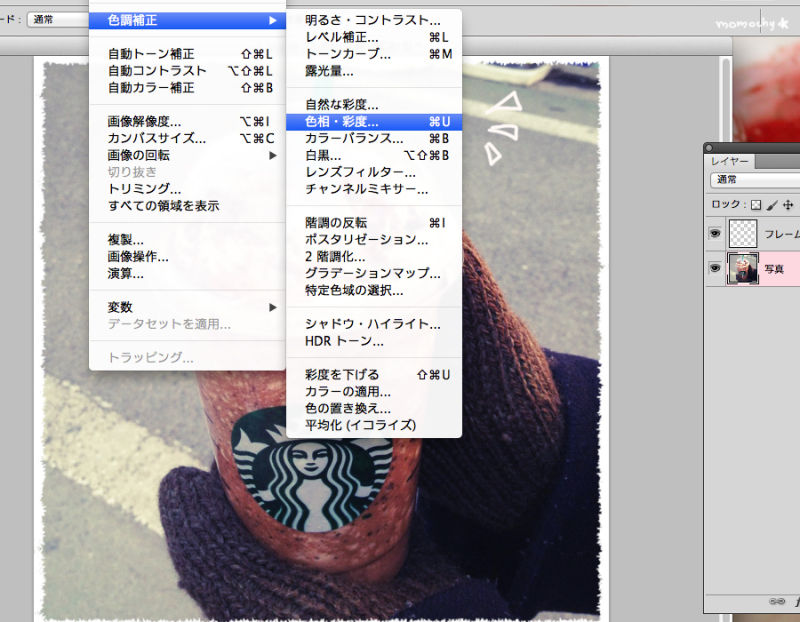
Task: Select 白黒 adjustment
Action: click(374, 155)
